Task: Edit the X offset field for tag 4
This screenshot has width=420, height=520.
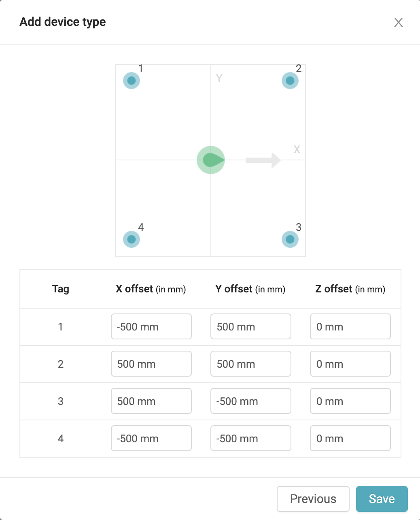Action: 151,438
